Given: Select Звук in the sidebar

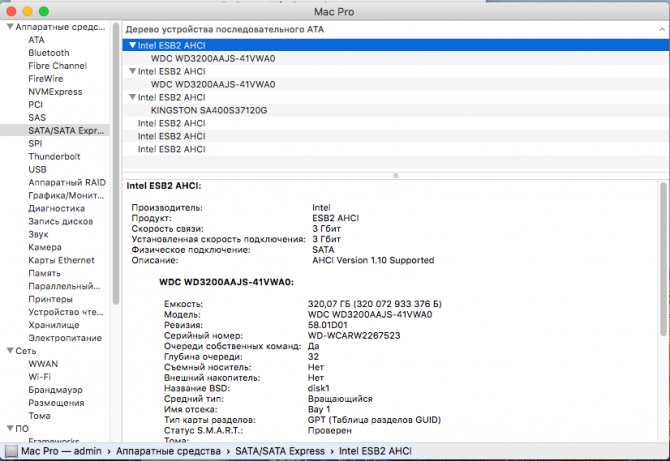Looking at the screenshot, I should pyautogui.click(x=38, y=234).
